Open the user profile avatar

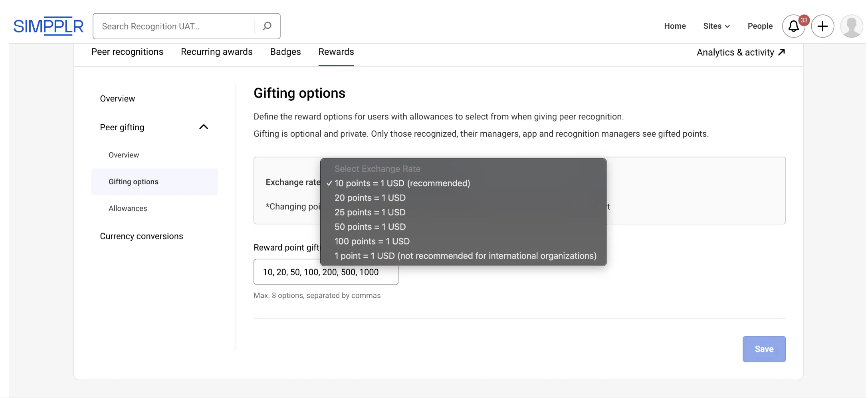click(851, 26)
